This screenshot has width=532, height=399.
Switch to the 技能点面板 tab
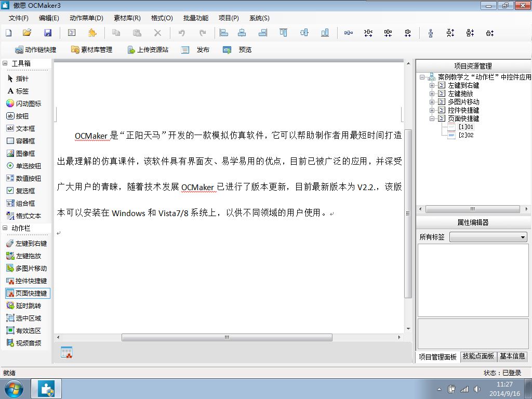click(x=478, y=356)
